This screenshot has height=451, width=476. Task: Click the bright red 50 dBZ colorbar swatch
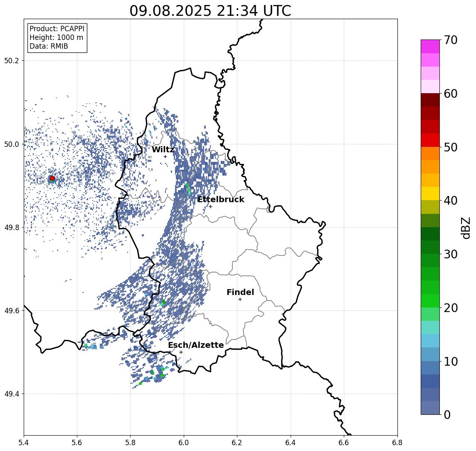[430, 140]
